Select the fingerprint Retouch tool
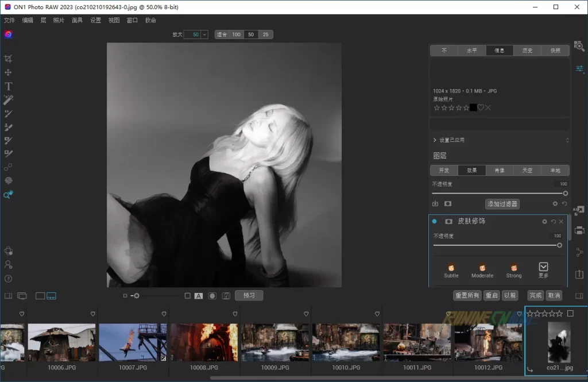This screenshot has width=588, height=382. [x=8, y=181]
